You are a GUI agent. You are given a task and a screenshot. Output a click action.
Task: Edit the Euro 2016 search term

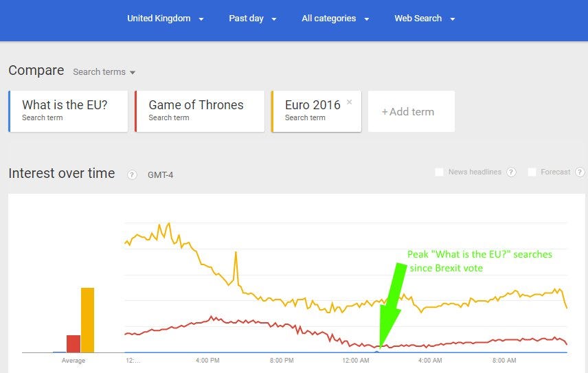coord(313,105)
